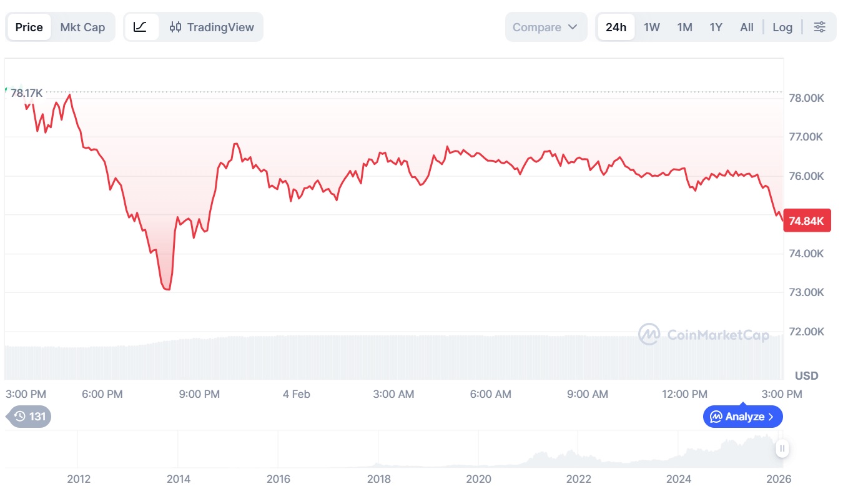Click the 2018 spot on the overview timeline
Image resolution: width=843 pixels, height=504 pixels.
[x=378, y=478]
